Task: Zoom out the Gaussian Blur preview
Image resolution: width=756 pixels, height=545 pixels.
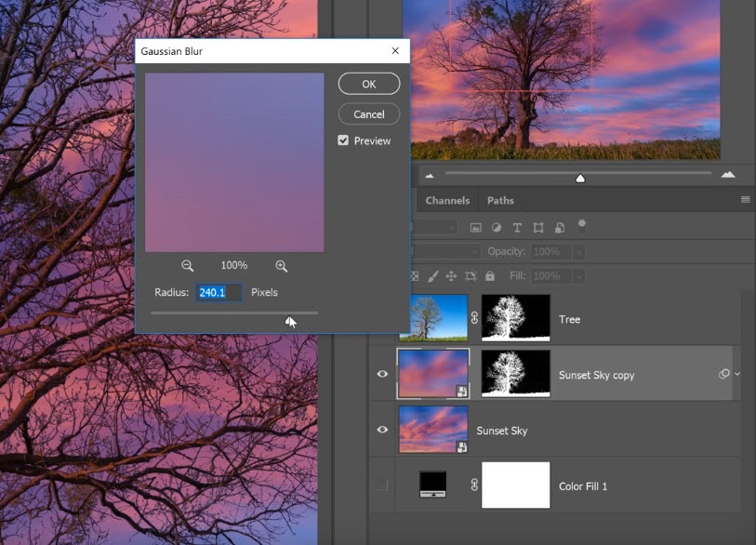Action: coord(187,266)
